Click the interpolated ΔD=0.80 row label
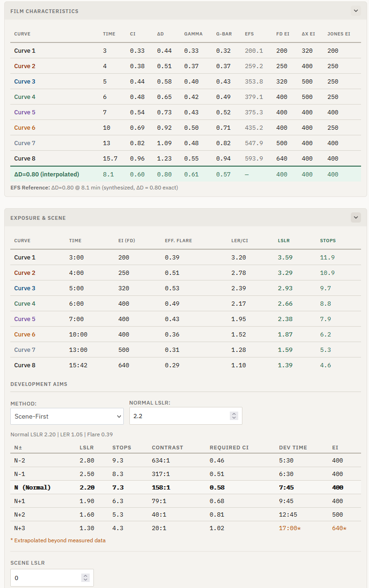Screen dimensions: 369x588 pos(47,175)
